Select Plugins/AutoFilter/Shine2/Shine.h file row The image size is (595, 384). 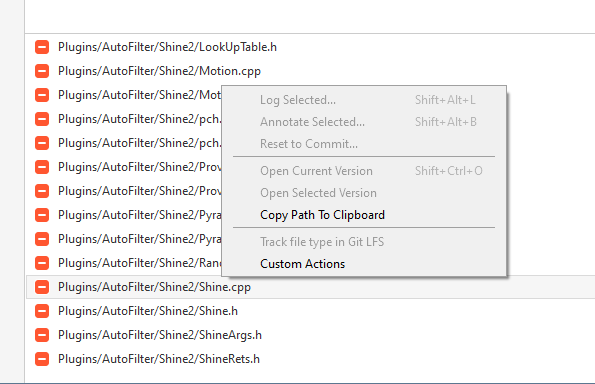click(x=310, y=311)
